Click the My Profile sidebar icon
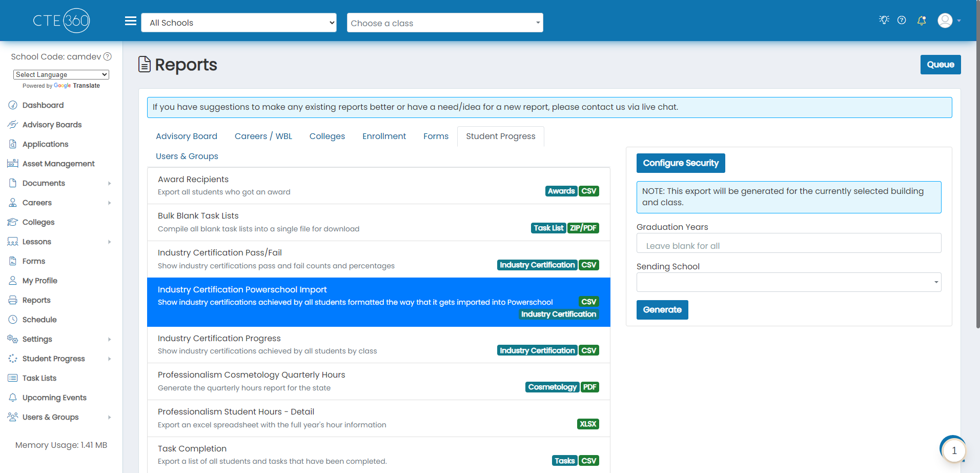Image resolution: width=980 pixels, height=473 pixels. pos(13,281)
